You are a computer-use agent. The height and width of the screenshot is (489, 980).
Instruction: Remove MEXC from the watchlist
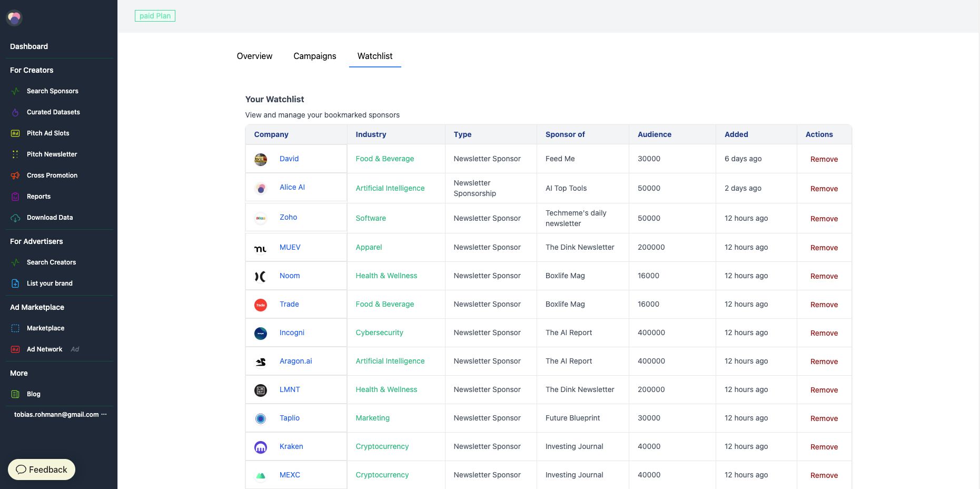pyautogui.click(x=824, y=475)
